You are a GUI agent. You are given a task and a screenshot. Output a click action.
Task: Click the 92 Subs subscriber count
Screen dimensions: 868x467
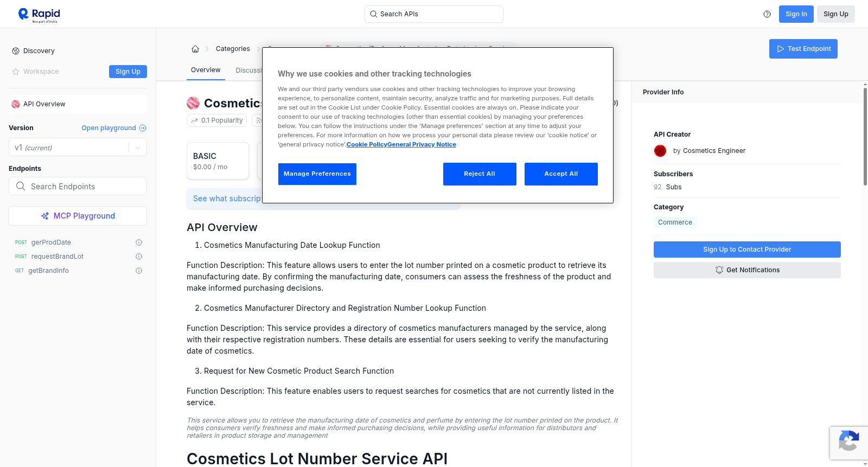click(x=668, y=187)
